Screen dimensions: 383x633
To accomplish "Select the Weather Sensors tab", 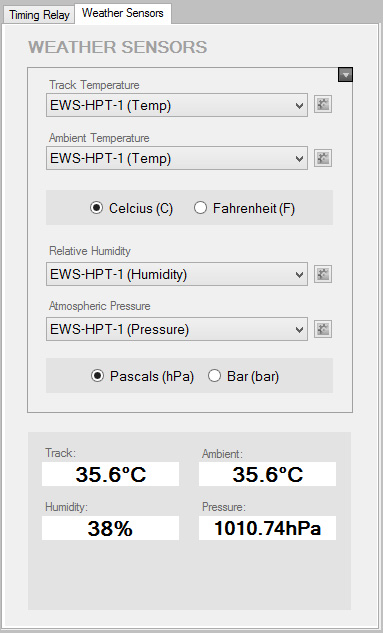I will (x=123, y=13).
